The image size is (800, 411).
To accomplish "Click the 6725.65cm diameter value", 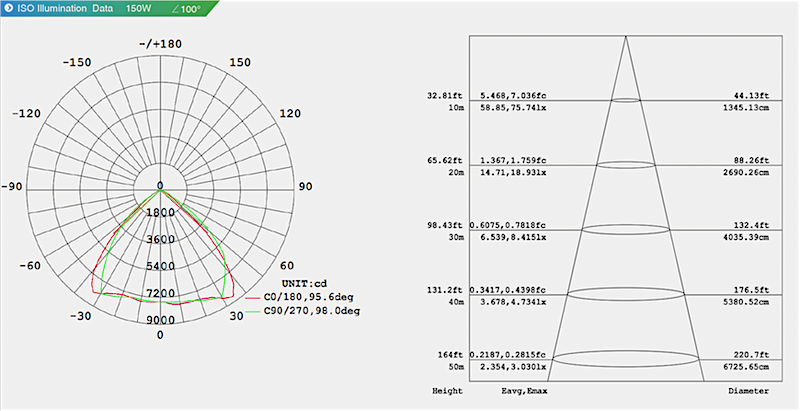I will (746, 367).
